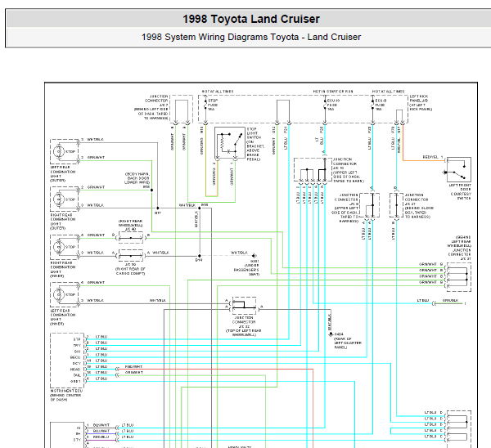Click the HEAD pin of the instrument ECU
Viewport: 491px width, 448px height.
(75, 370)
